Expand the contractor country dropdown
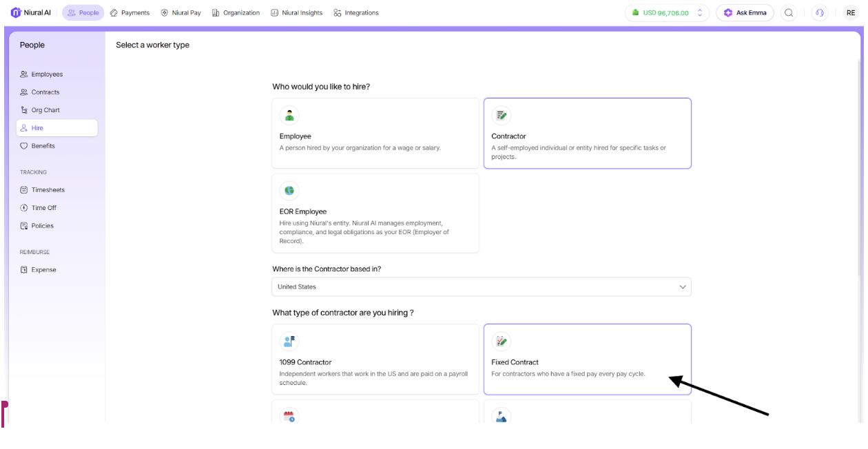 tap(481, 286)
